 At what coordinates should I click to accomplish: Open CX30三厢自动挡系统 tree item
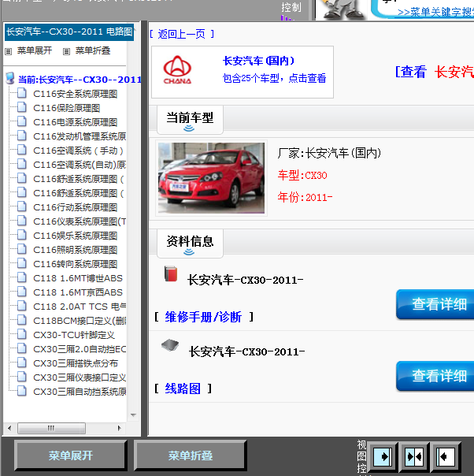point(80,392)
